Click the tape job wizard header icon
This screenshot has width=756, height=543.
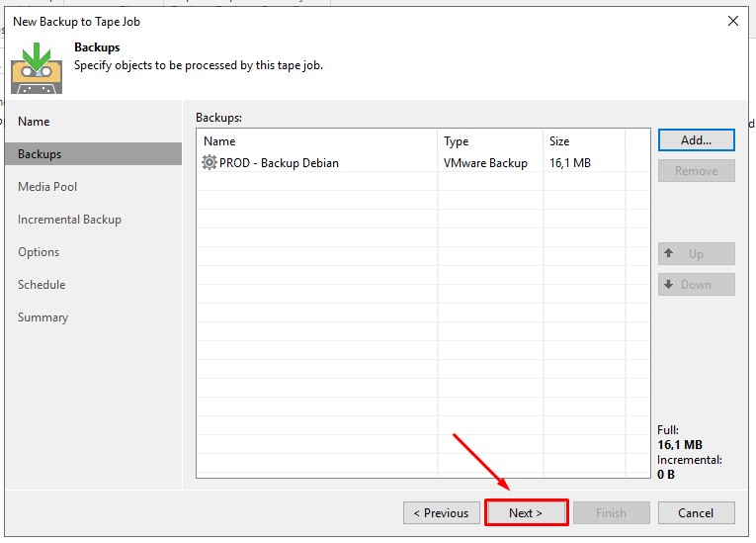pos(37,66)
